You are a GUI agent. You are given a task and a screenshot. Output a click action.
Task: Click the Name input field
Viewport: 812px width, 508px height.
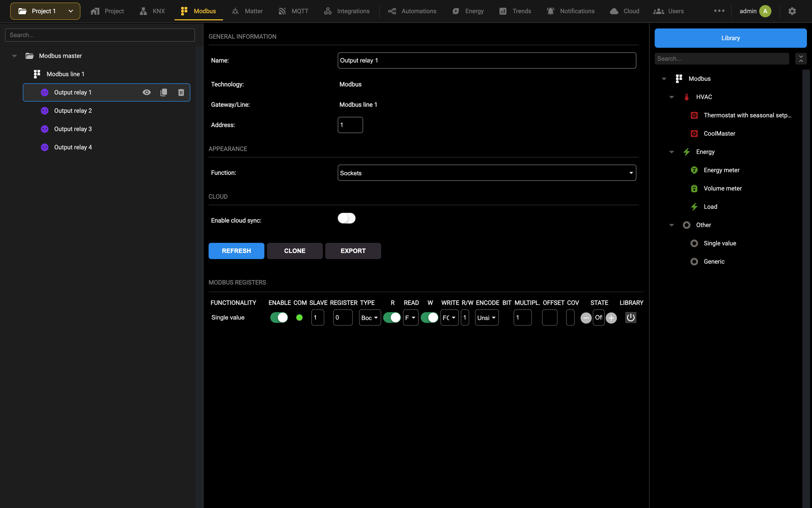[x=486, y=60]
